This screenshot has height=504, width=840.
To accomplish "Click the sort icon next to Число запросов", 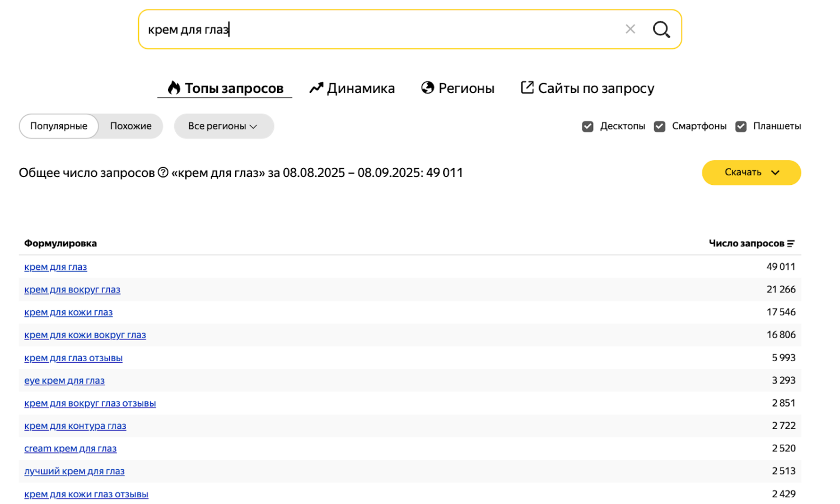I will pos(791,244).
